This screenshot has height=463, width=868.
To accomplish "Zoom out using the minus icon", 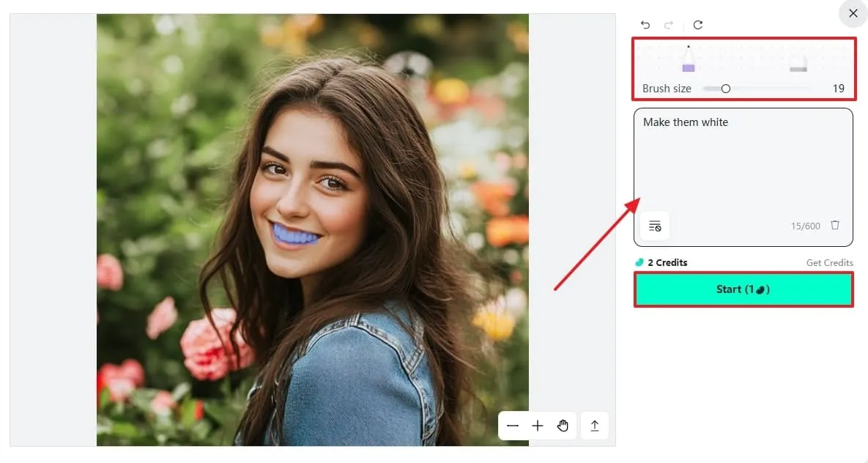I will 513,426.
